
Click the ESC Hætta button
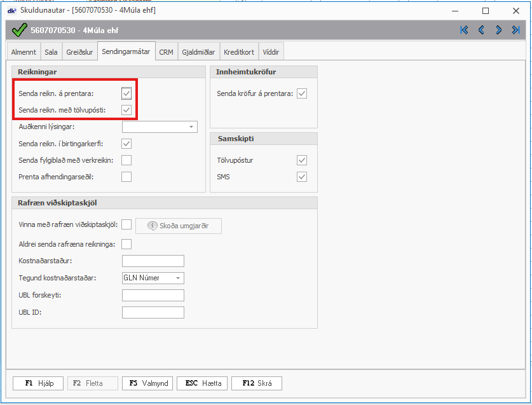click(202, 383)
